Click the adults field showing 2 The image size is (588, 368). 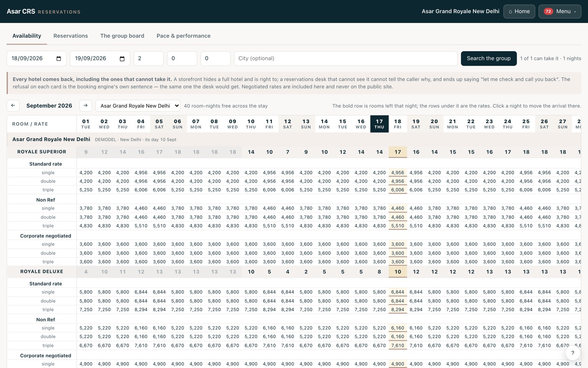[148, 59]
